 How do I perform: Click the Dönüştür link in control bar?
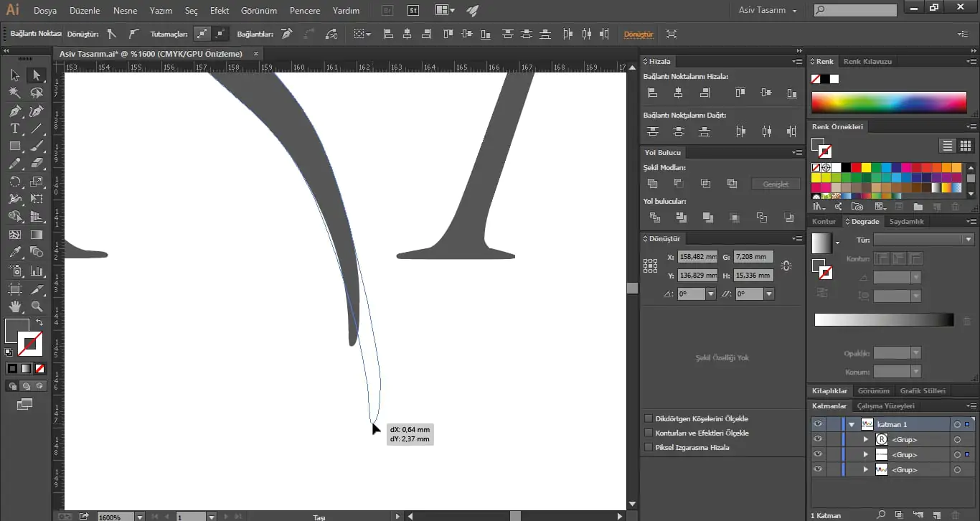[x=639, y=34]
